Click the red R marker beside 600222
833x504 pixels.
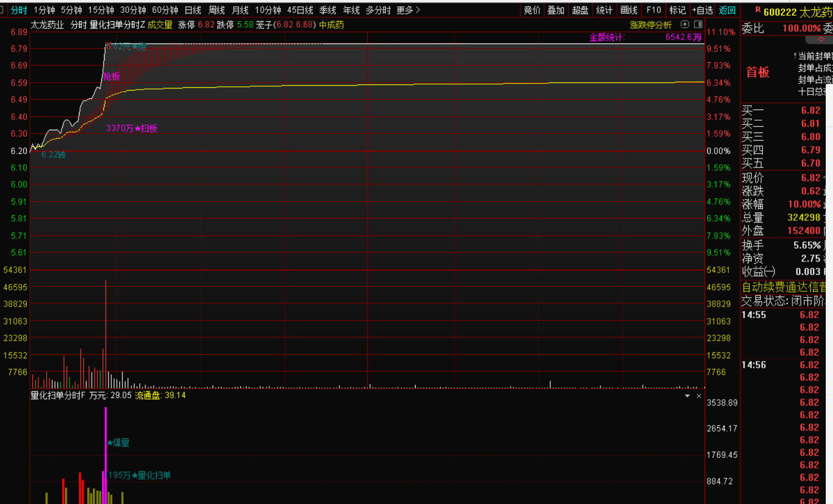coord(757,10)
